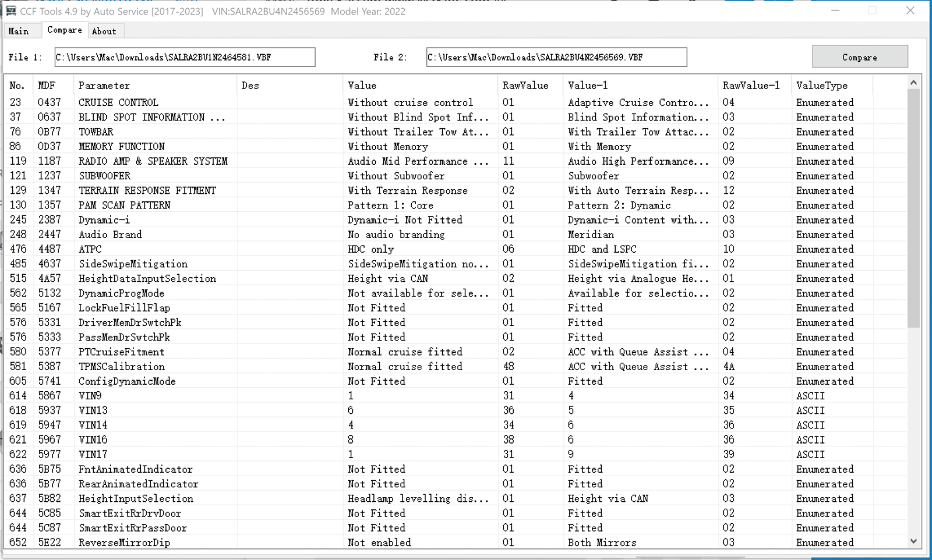The image size is (932, 560).
Task: Click the CCF Tools icon in the title bar
Action: (x=10, y=10)
